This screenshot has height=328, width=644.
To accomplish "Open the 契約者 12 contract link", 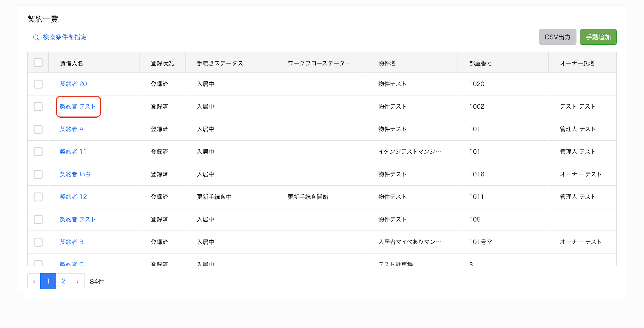I will pos(73,197).
